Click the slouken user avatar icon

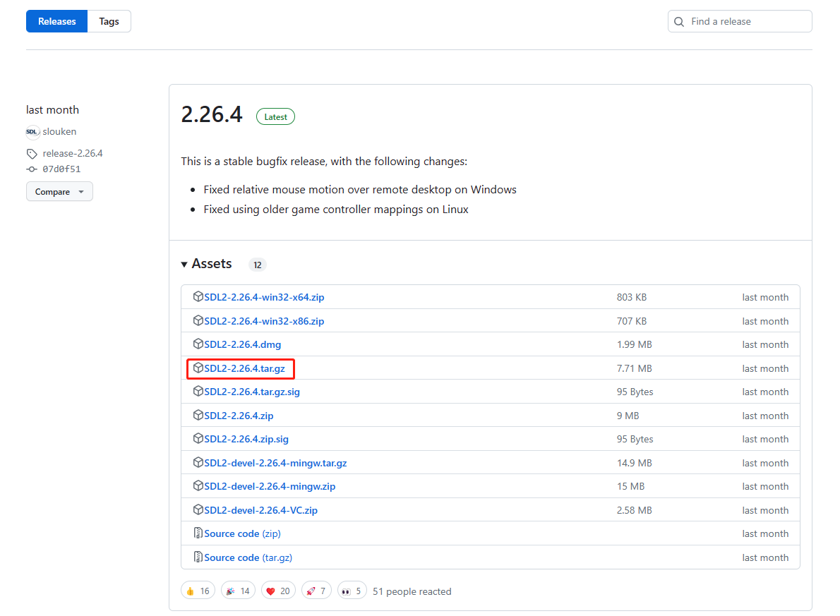click(x=32, y=132)
